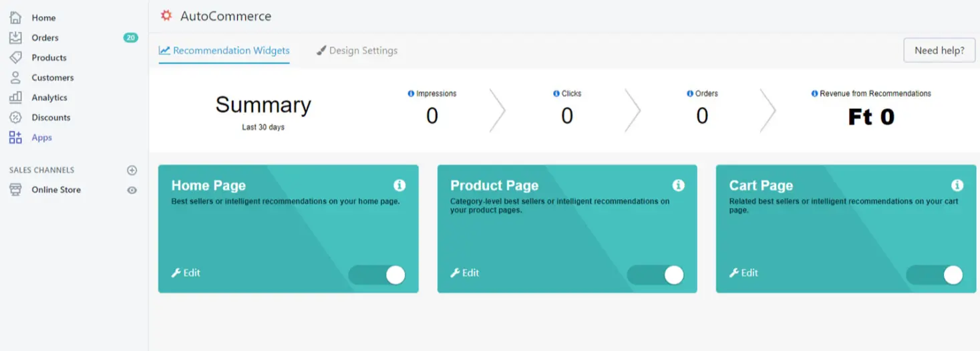
Task: Click the Home Page card info icon
Action: point(399,185)
